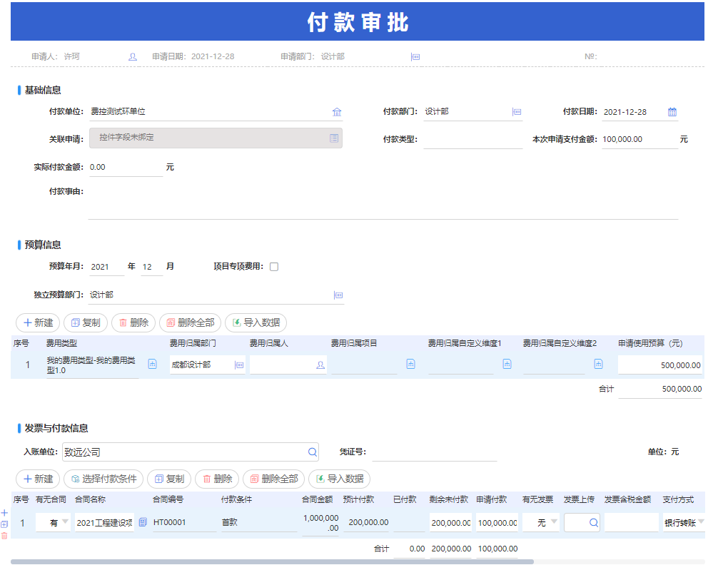Open the 有无合同 dropdown showing 有
The width and height of the screenshot is (728, 570).
point(53,523)
